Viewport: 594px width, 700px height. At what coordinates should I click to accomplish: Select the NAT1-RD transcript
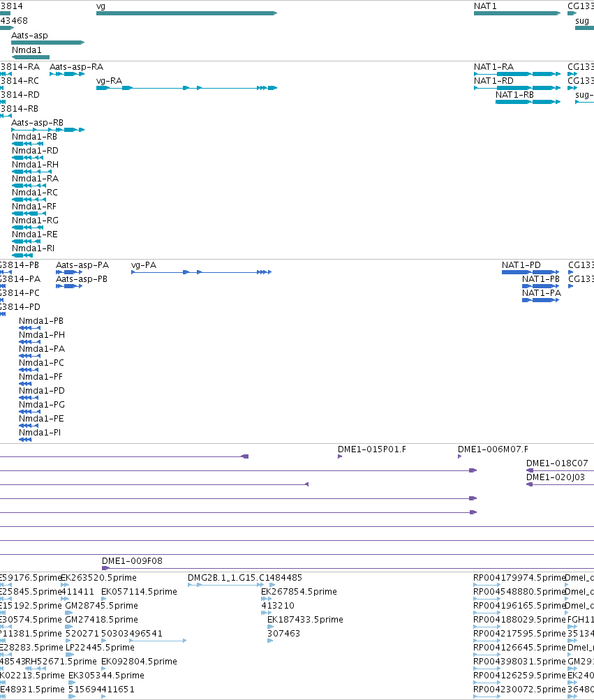coord(517,88)
